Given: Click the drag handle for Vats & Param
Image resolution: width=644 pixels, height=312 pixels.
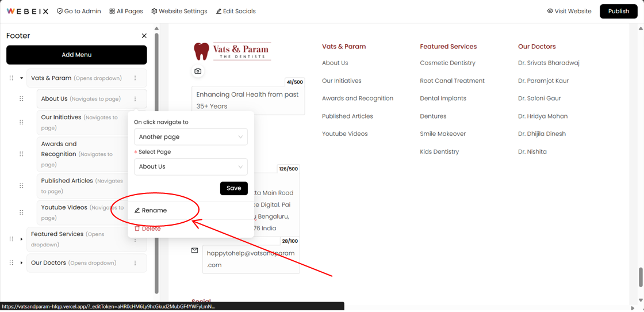Looking at the screenshot, I should coord(11,78).
